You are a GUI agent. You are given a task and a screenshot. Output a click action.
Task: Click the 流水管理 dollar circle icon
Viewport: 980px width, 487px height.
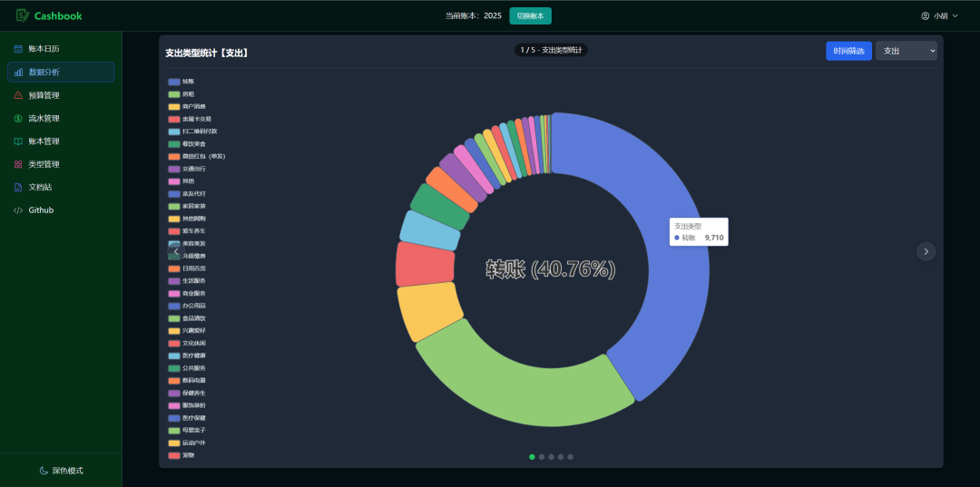18,118
